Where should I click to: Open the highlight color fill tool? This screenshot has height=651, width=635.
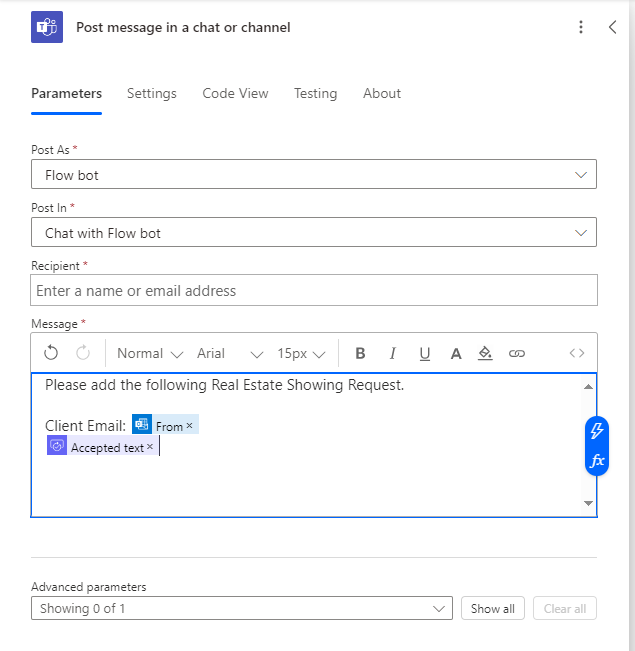(485, 353)
